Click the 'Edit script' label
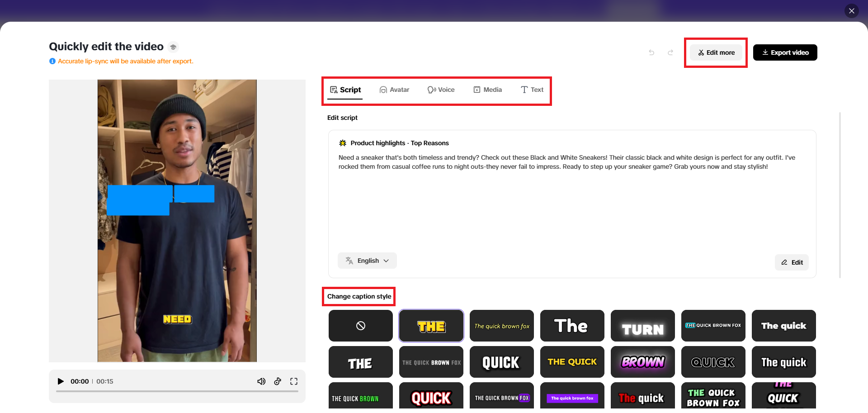Viewport: 868px width, 413px height. 342,118
